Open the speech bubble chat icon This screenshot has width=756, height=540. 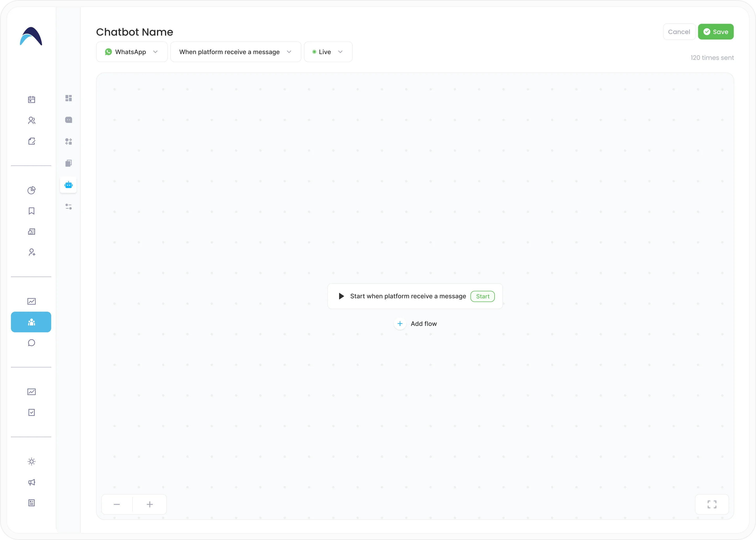click(32, 343)
